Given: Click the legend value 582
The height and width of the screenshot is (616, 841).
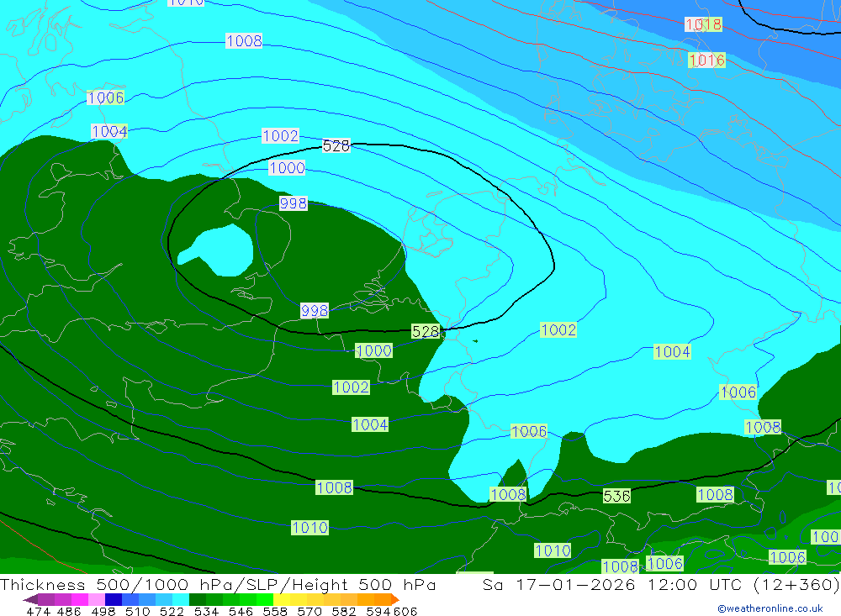Looking at the screenshot, I should [x=344, y=611].
